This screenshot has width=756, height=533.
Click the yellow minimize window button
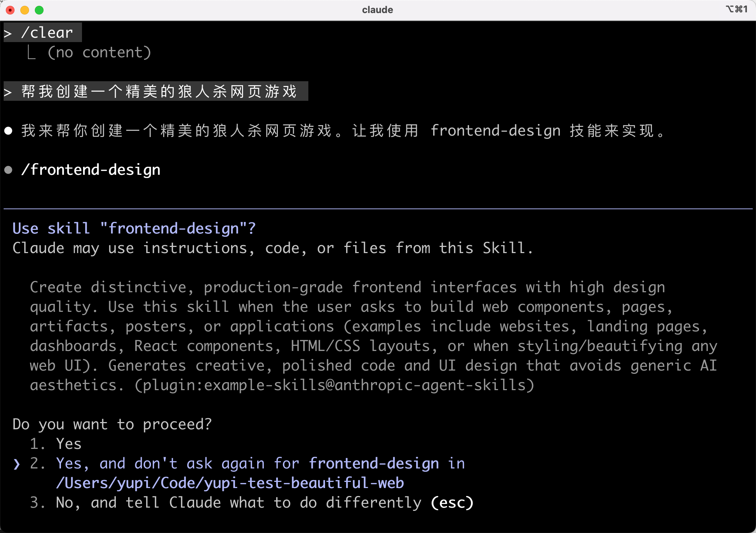pyautogui.click(x=25, y=10)
